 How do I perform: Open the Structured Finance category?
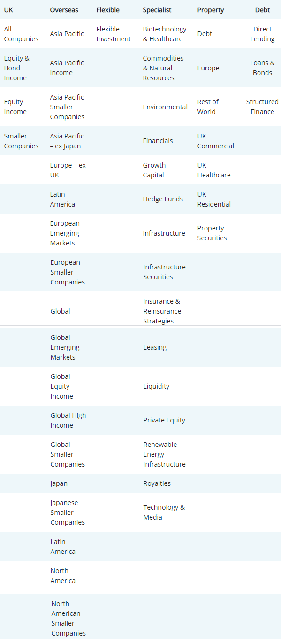click(x=262, y=107)
